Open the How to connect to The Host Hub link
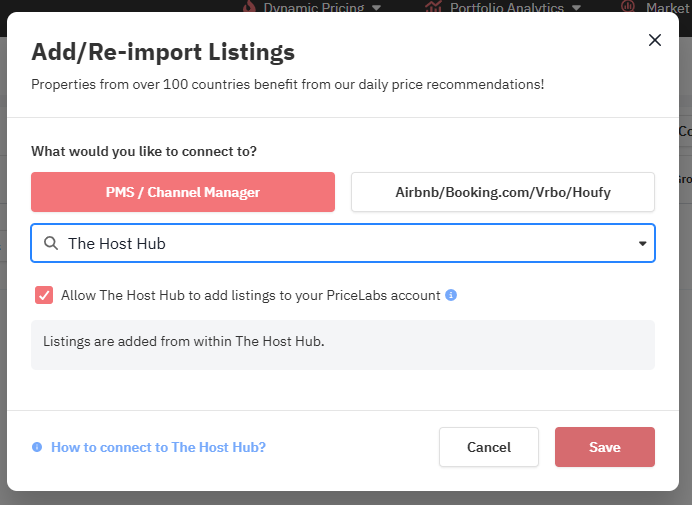 point(158,447)
